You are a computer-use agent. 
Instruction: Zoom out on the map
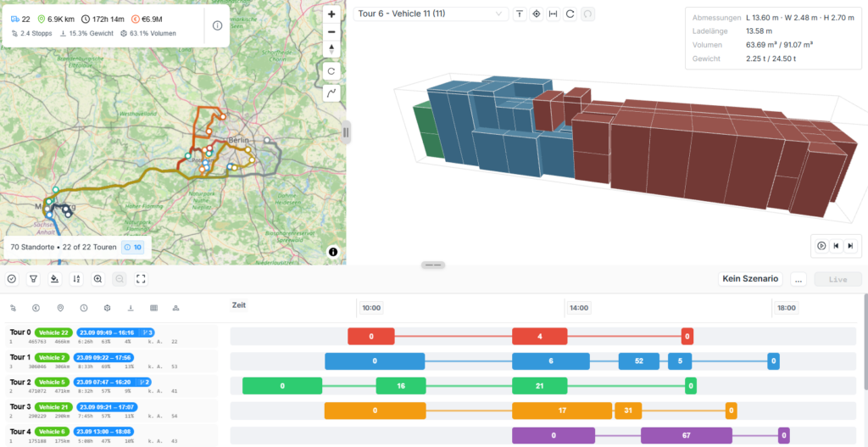click(x=331, y=31)
